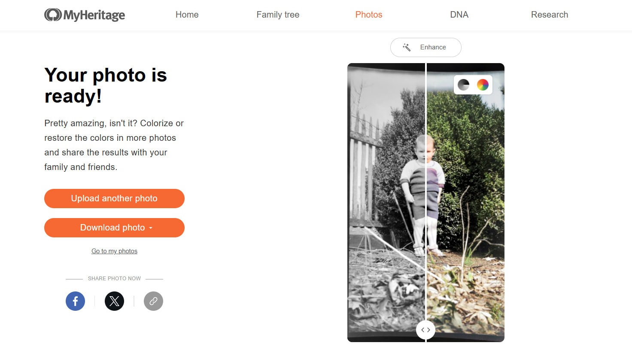The height and width of the screenshot is (364, 632).
Task: Expand the Download photo dropdown arrow
Action: (x=151, y=228)
